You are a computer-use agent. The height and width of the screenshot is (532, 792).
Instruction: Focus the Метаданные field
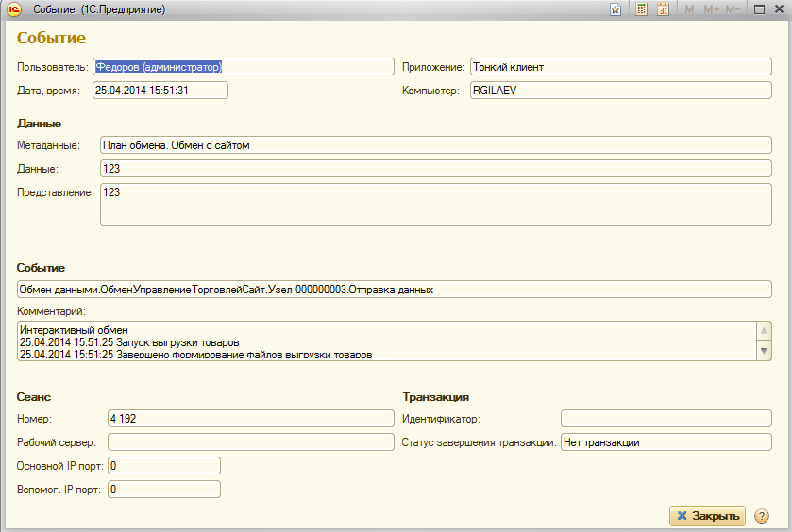[x=435, y=145]
